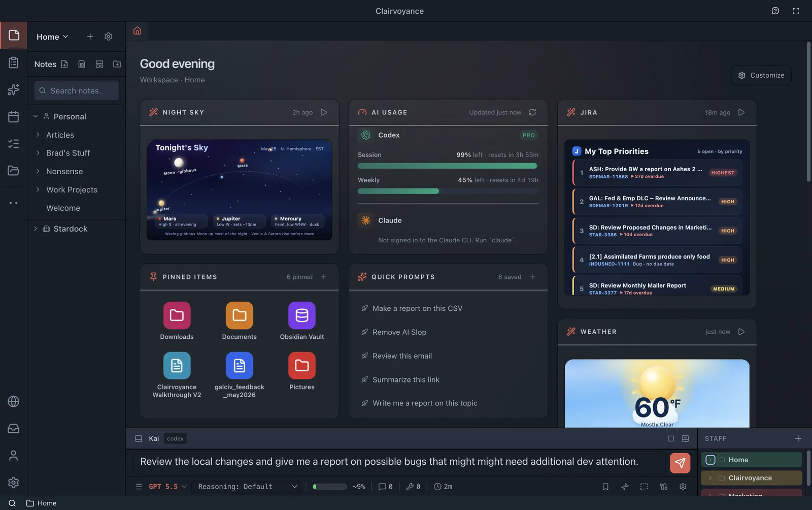
Task: Click the bookmark icon in the chat toolbar
Action: [605, 487]
